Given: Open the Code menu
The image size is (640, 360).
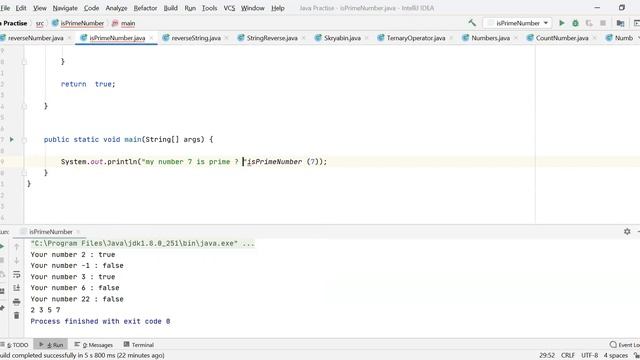Looking at the screenshot, I should point(91,8).
